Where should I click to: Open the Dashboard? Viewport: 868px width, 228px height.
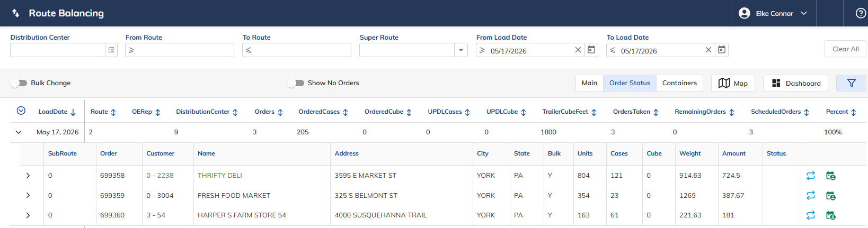coord(795,83)
